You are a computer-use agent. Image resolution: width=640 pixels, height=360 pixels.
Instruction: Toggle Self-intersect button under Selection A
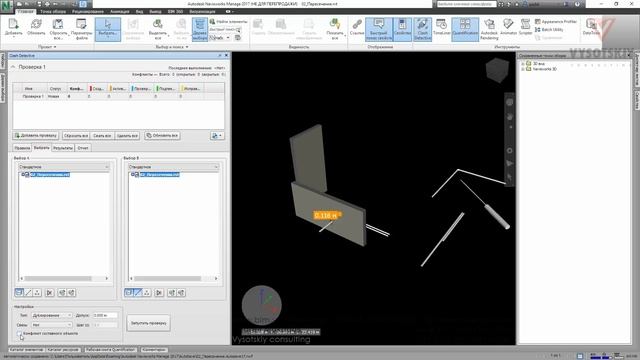tap(50, 293)
